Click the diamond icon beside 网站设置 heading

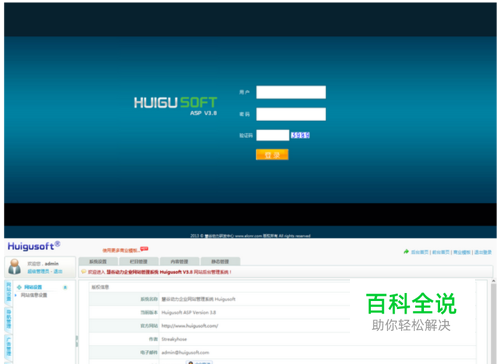19,287
